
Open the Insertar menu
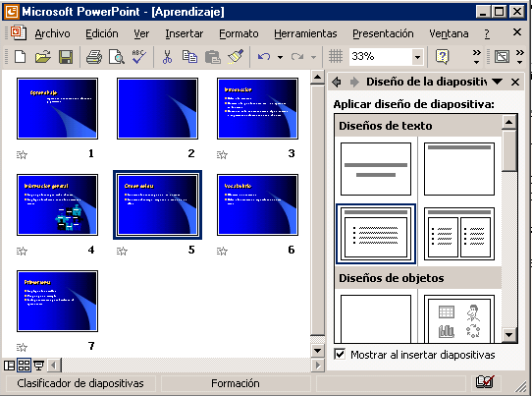184,33
